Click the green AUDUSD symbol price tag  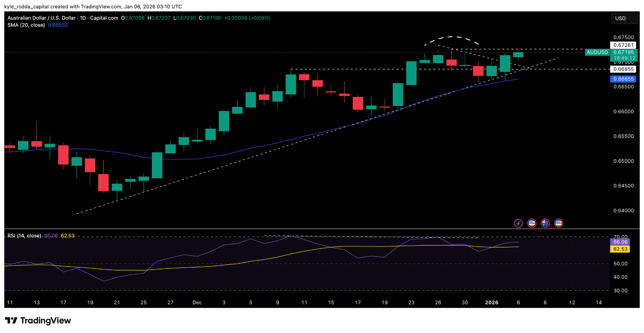tap(597, 52)
